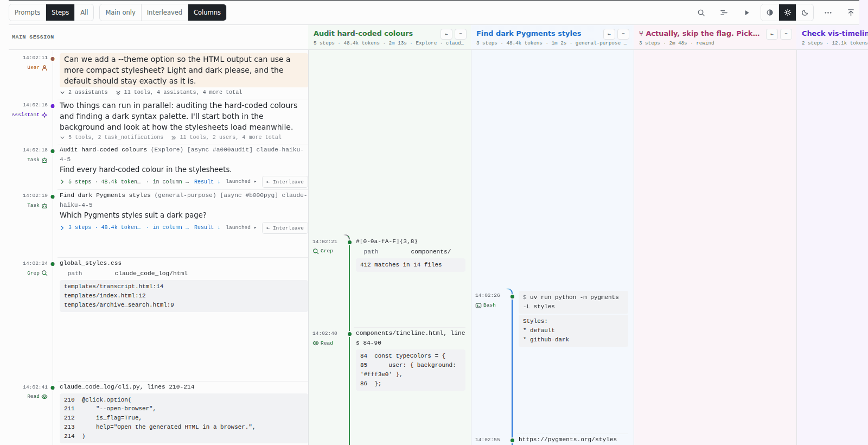Image resolution: width=868 pixels, height=445 pixels.
Task: Click the Assistant sparkle icon
Action: coord(44,115)
